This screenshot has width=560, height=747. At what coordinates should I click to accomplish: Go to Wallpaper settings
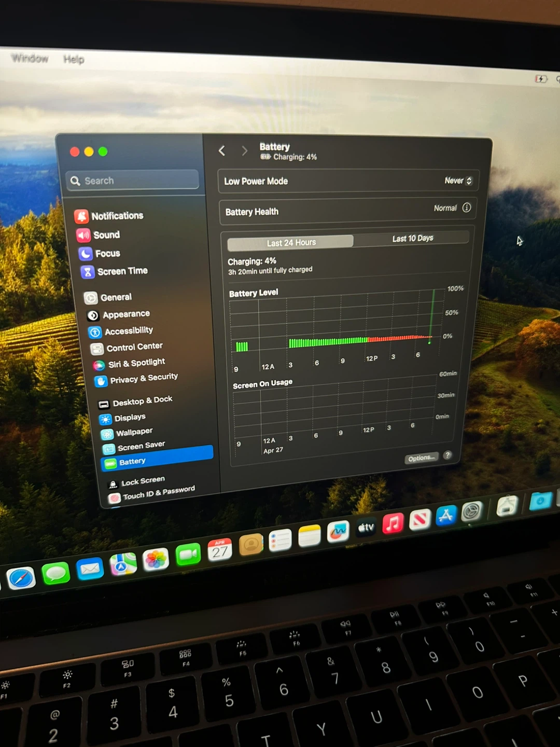tap(127, 433)
